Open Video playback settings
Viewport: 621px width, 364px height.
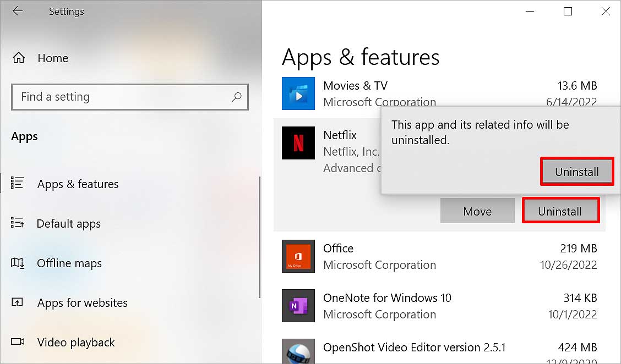click(x=76, y=342)
